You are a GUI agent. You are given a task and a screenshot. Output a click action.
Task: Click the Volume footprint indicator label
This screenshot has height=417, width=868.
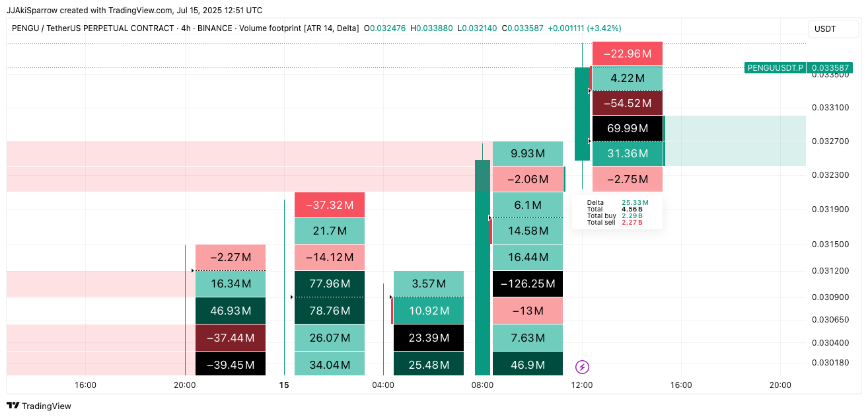299,28
